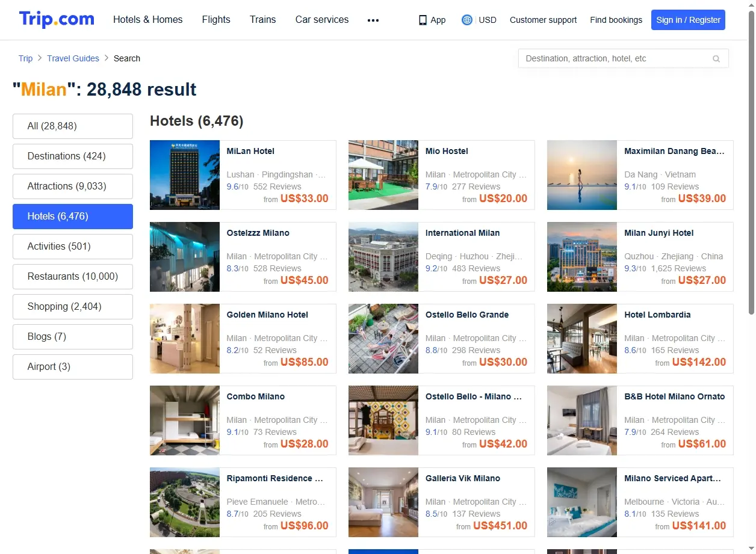Screen dimensions: 756x554
Task: Click the globe currency icon
Action: tap(467, 20)
